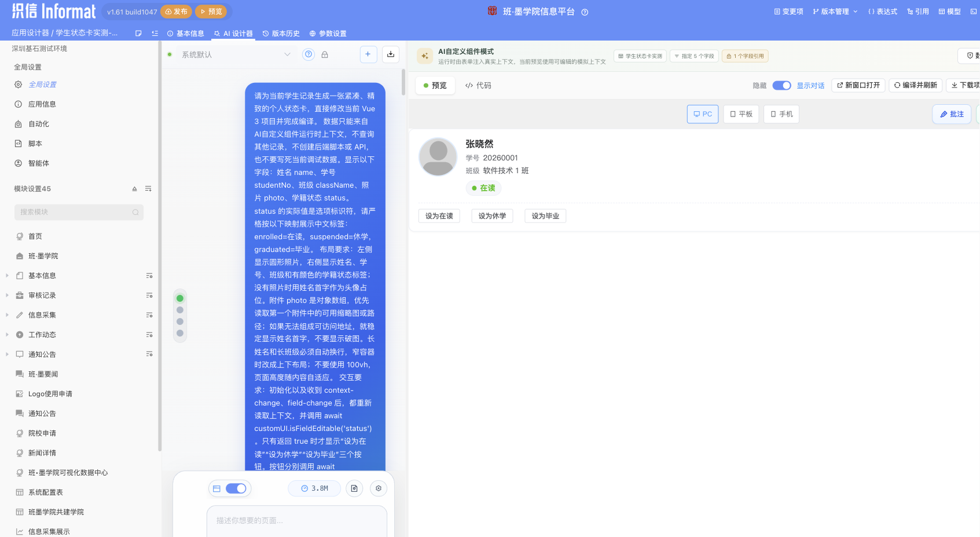
Task: Switch to the 基本信息 tab
Action: 185,34
